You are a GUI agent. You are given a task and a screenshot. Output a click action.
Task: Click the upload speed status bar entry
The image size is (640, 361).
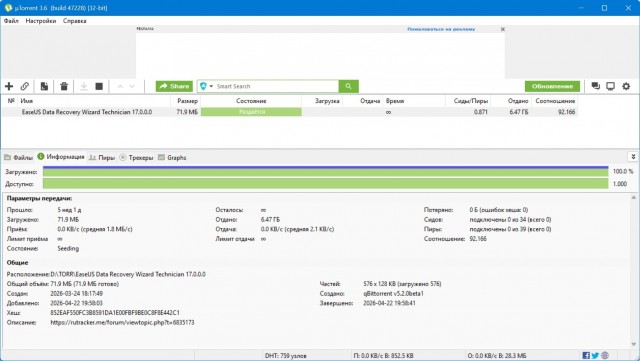(497, 356)
